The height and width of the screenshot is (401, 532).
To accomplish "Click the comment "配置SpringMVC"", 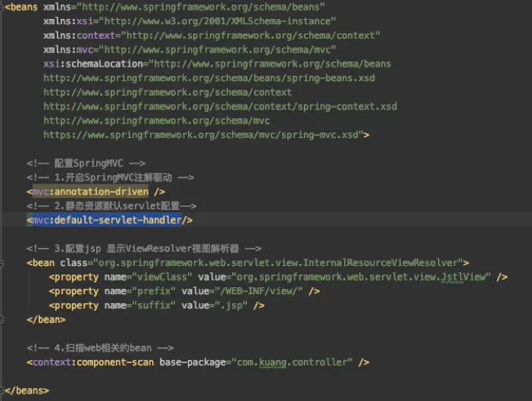I will coord(86,163).
